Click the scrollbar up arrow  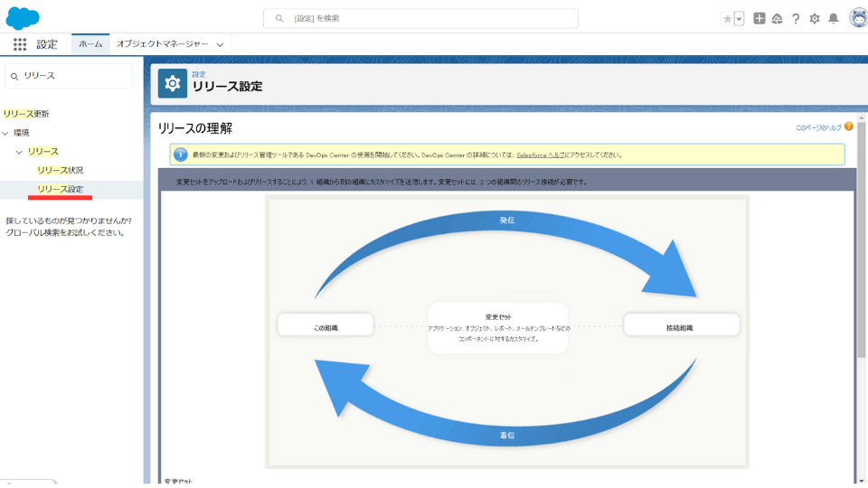pos(862,117)
